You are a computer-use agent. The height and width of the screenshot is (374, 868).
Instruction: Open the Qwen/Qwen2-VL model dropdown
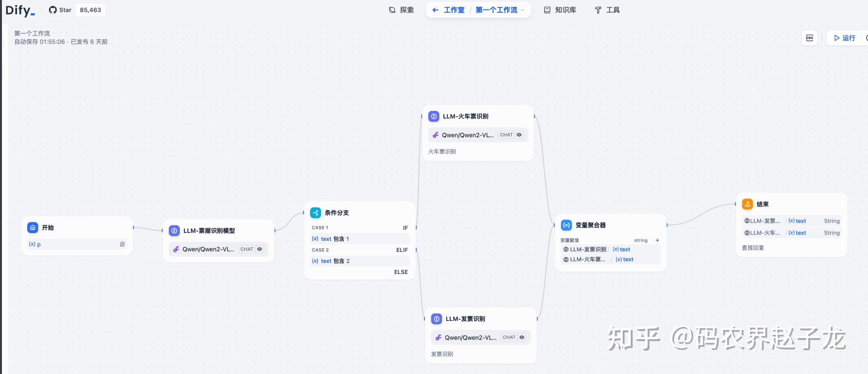pos(209,249)
